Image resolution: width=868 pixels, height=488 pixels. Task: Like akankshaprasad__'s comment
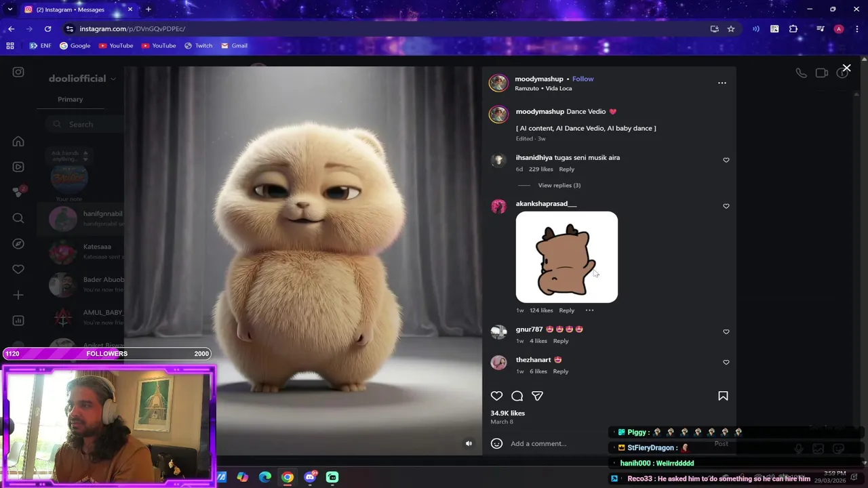[726, 206]
